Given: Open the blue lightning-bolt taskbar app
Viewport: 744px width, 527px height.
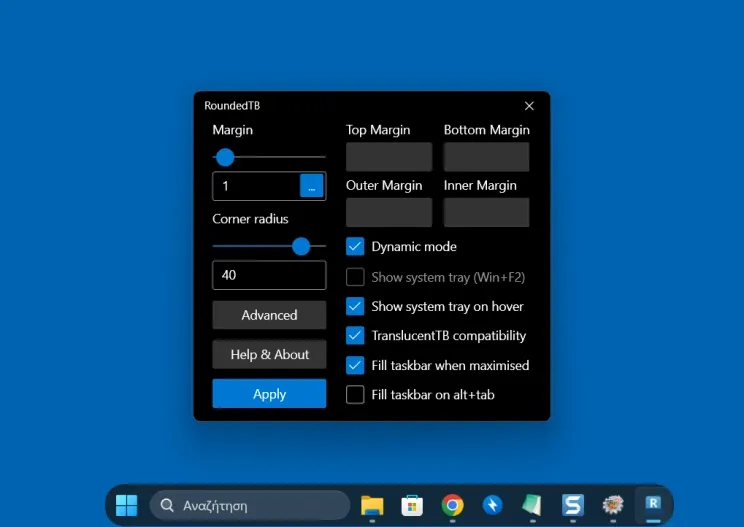Looking at the screenshot, I should click(493, 505).
